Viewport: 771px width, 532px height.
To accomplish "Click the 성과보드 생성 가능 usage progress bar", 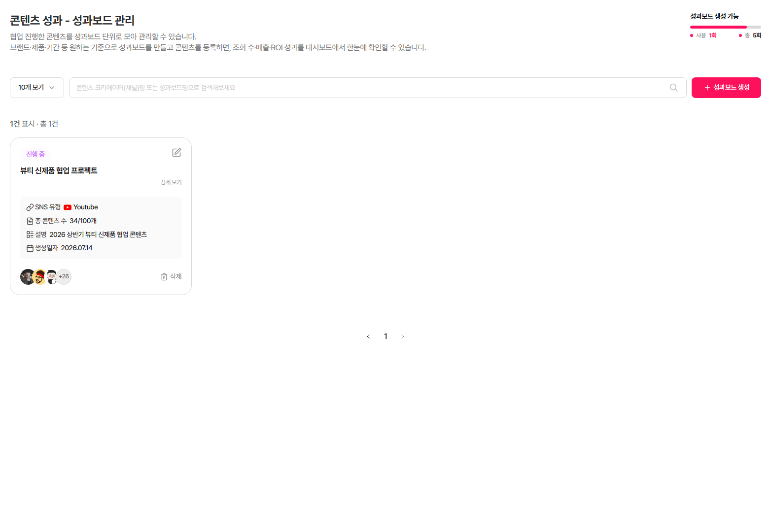I will (726, 27).
